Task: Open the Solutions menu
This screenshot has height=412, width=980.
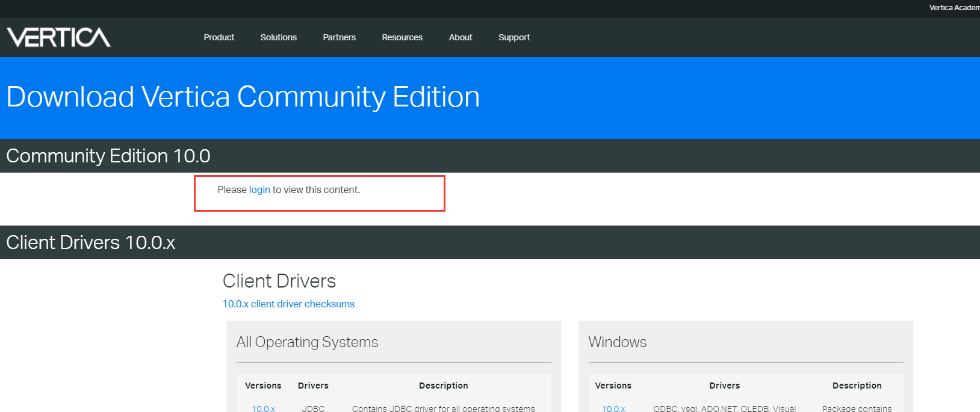Action: [279, 37]
